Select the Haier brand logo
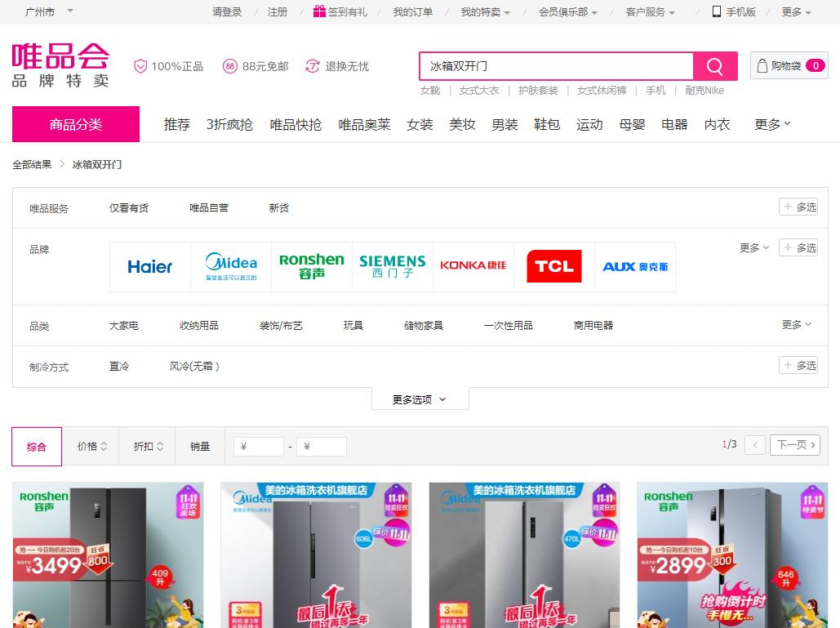 [149, 267]
